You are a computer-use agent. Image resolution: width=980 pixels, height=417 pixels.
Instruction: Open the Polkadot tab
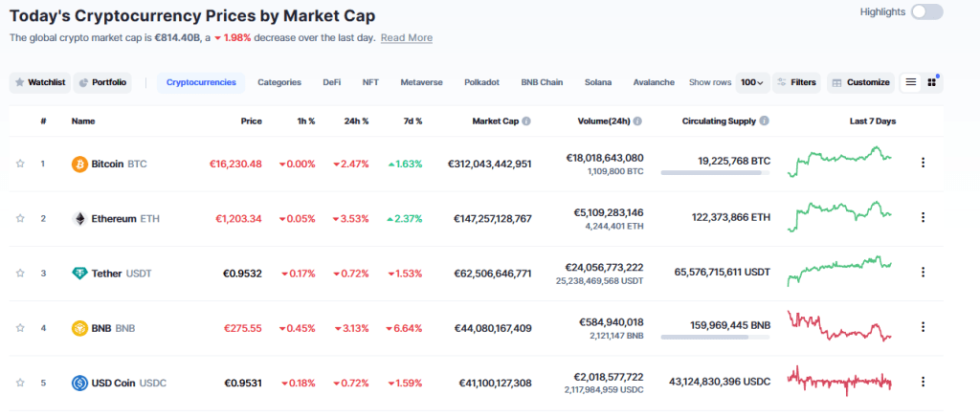tap(482, 82)
